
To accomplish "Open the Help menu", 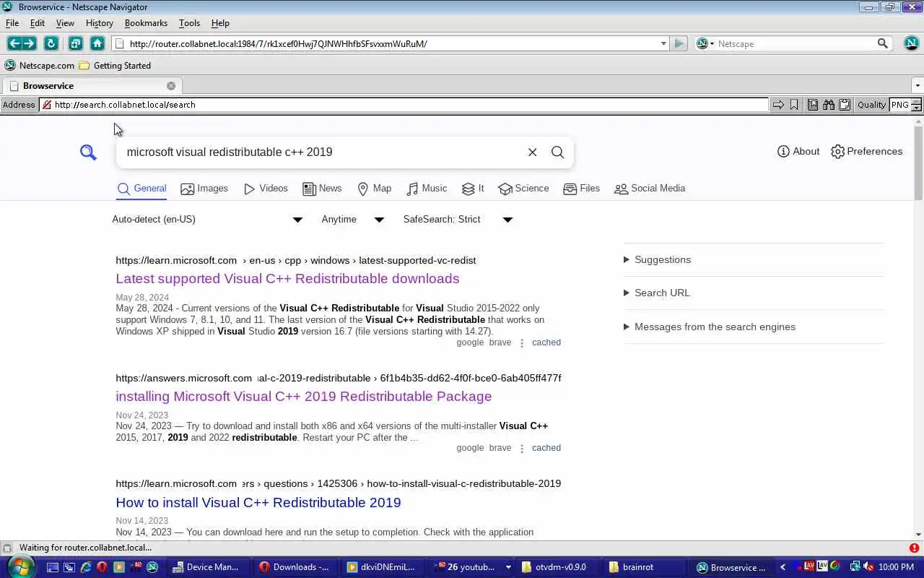I will (x=220, y=23).
